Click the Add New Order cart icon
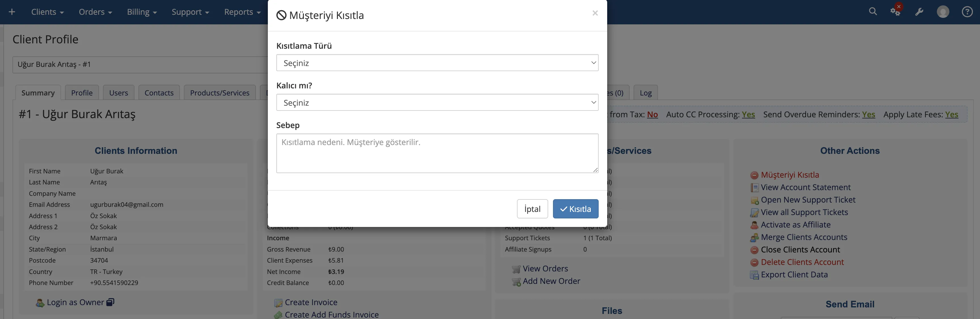Viewport: 980px width, 319px height. (x=516, y=282)
